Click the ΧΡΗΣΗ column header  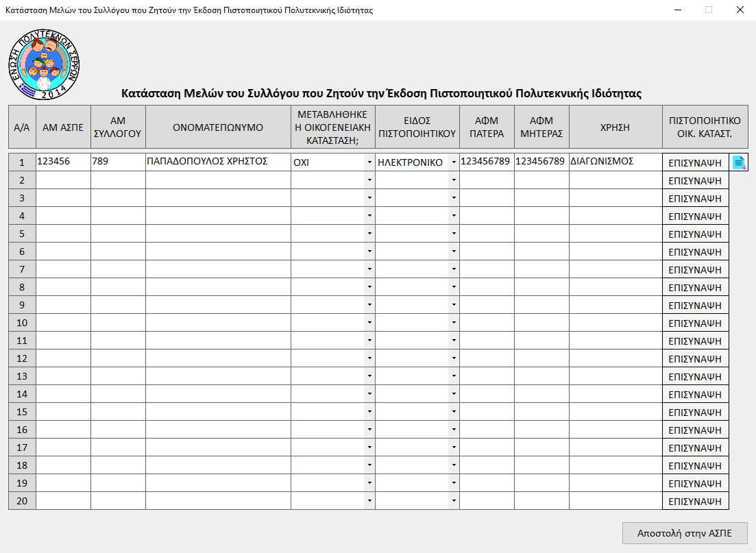pyautogui.click(x=615, y=127)
